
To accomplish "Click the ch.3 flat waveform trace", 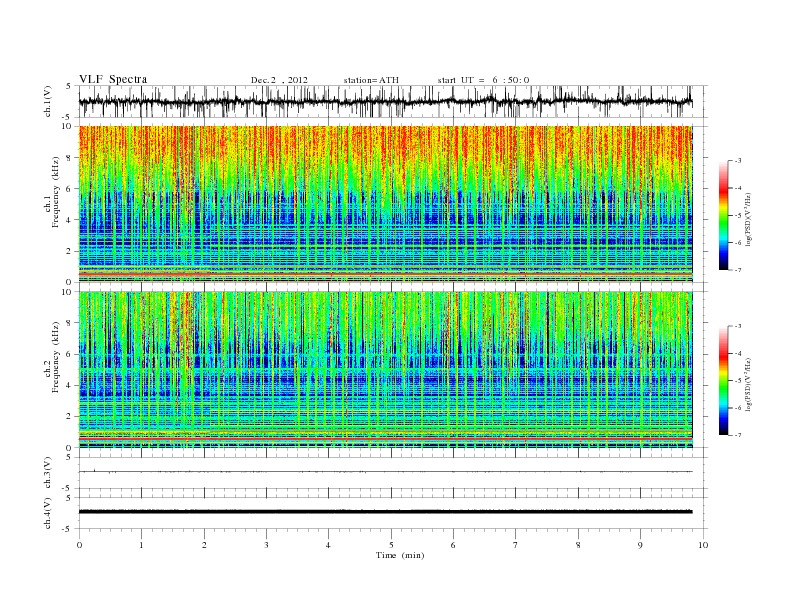I will point(385,472).
